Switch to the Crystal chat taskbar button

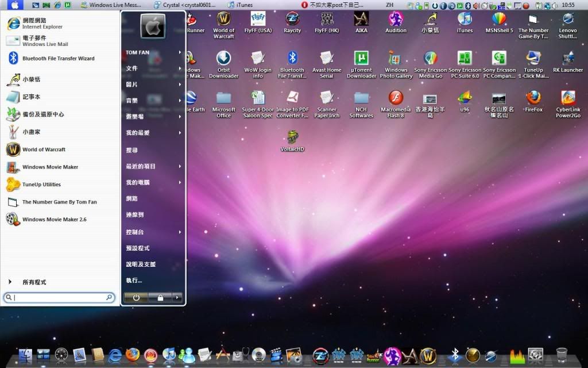(185, 5)
